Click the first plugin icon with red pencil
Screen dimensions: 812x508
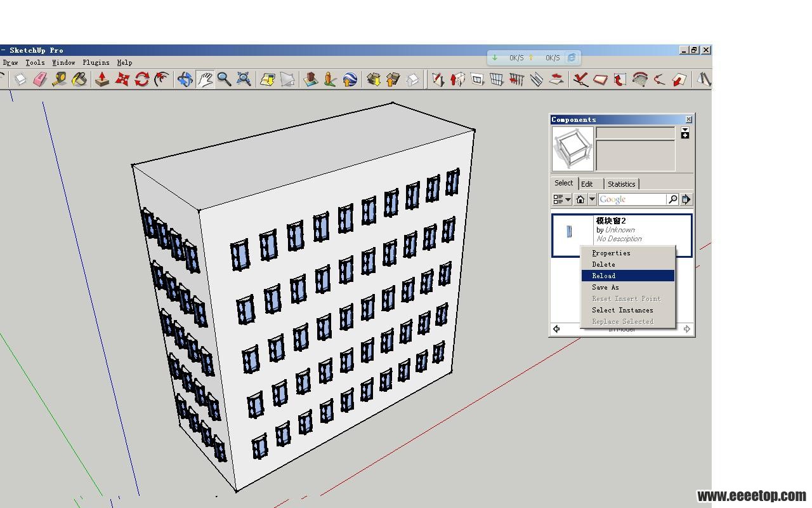tap(438, 79)
